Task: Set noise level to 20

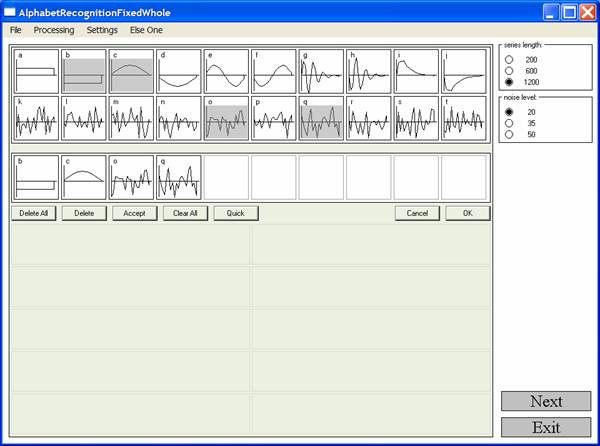Action: pos(509,112)
